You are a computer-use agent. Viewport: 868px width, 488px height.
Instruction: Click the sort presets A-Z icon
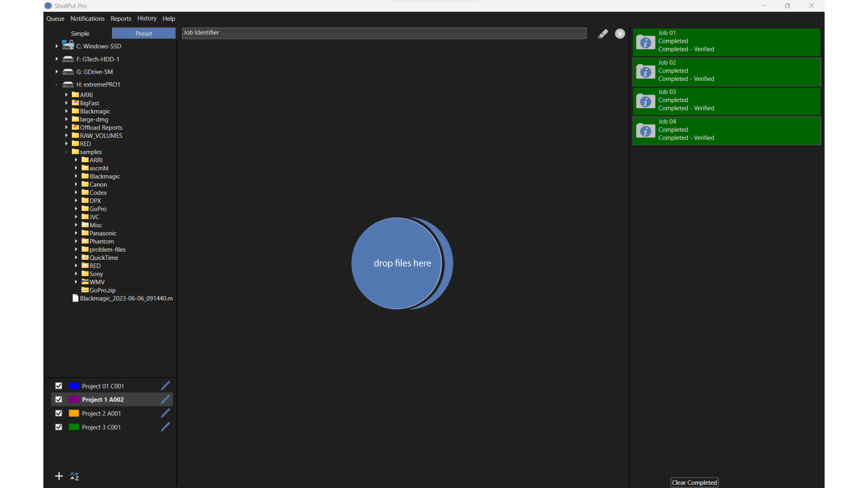(74, 476)
